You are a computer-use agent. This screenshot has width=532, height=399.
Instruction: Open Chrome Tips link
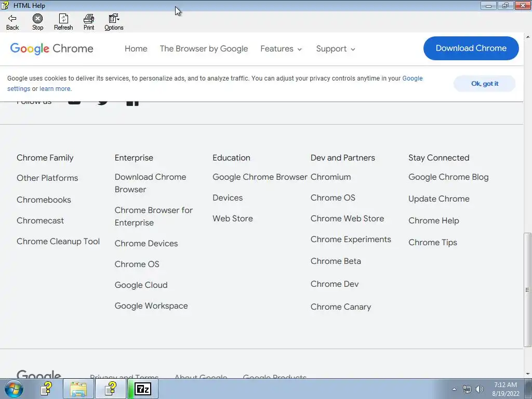click(x=433, y=242)
